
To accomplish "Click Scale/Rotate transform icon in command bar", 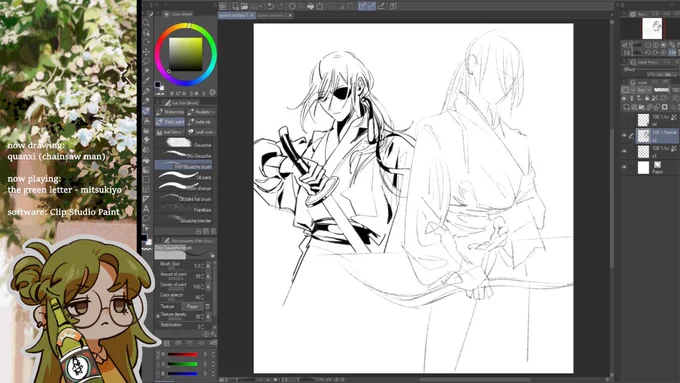I will click(x=320, y=6).
